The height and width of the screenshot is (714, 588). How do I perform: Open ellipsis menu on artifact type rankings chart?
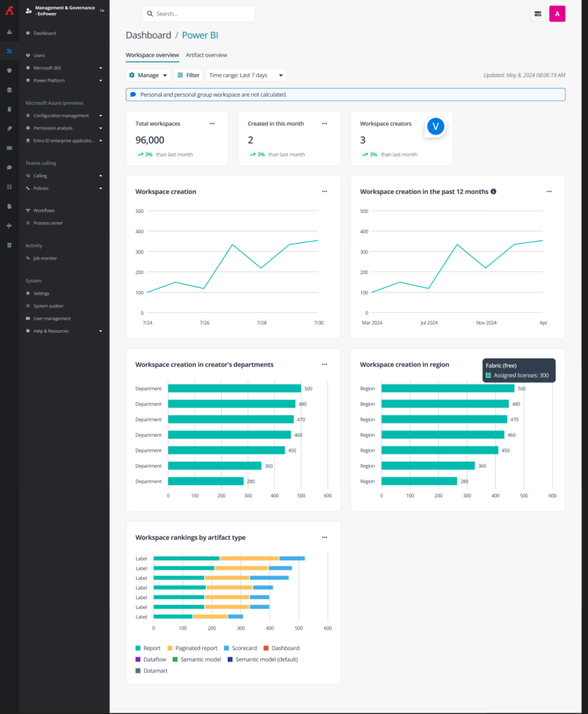click(x=325, y=537)
